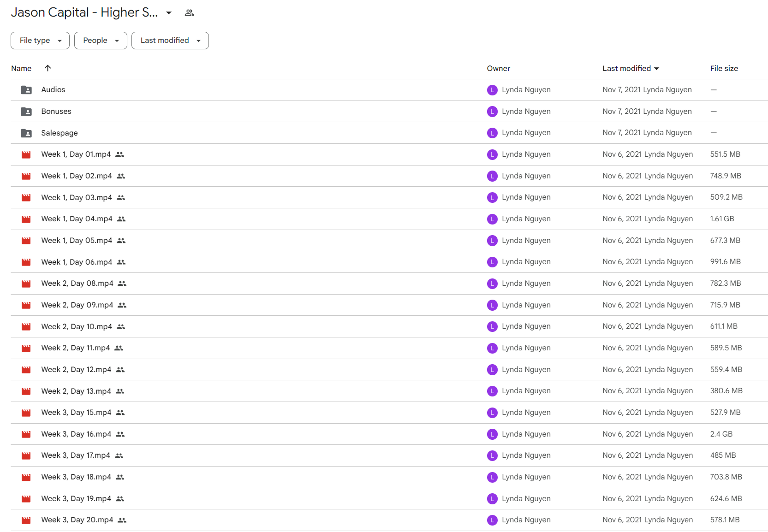Click shared icon beside Week 1, Day 05.mp4

[121, 241]
